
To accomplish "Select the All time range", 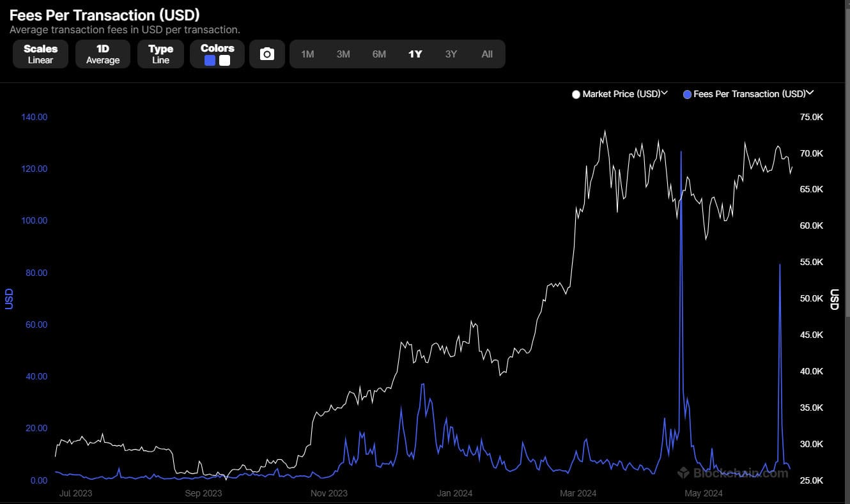I will point(487,54).
